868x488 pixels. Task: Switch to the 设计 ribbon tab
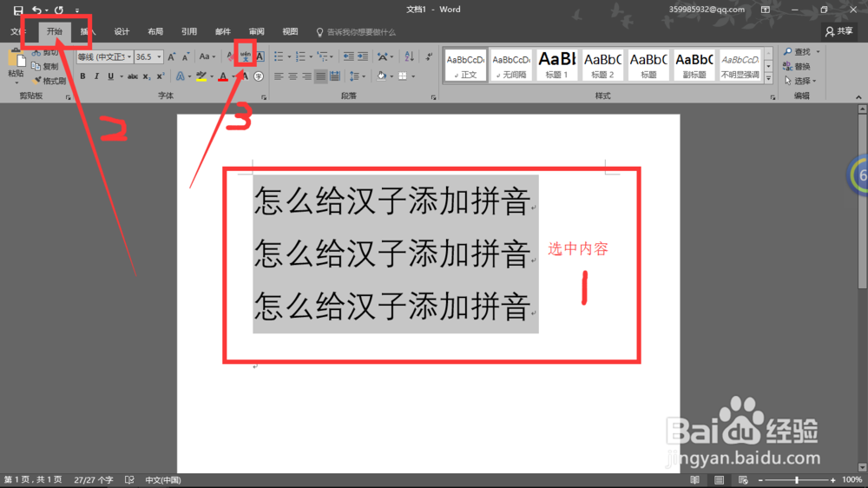[122, 31]
